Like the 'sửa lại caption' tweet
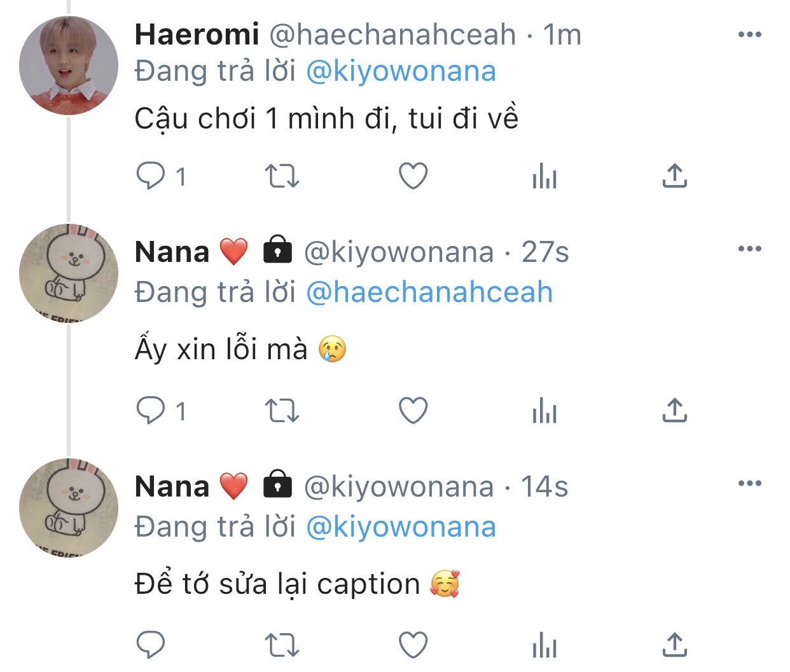 [413, 645]
